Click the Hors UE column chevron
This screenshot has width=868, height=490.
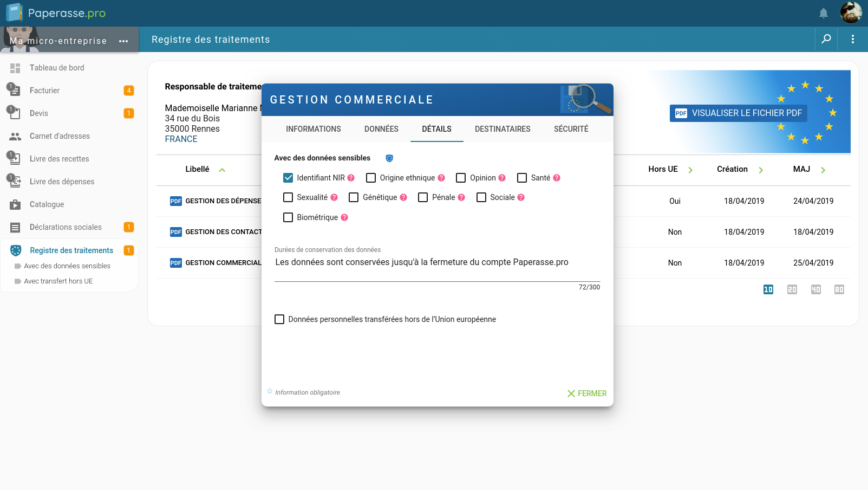coord(691,169)
